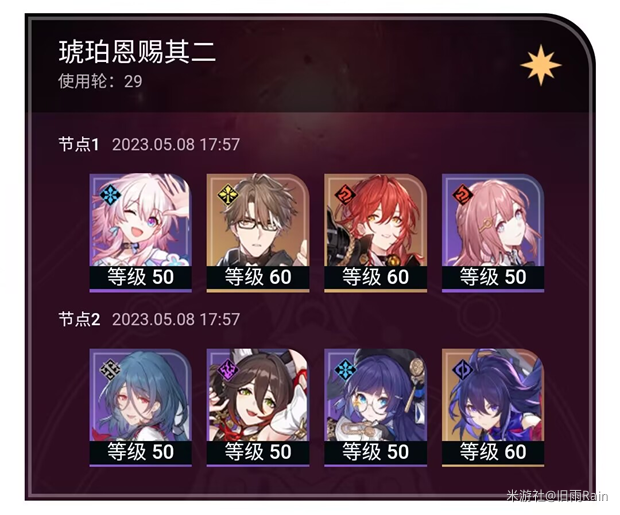This screenshot has height=515, width=620.
Task: Click the Fire element icon on Himeko
Action: click(x=345, y=195)
